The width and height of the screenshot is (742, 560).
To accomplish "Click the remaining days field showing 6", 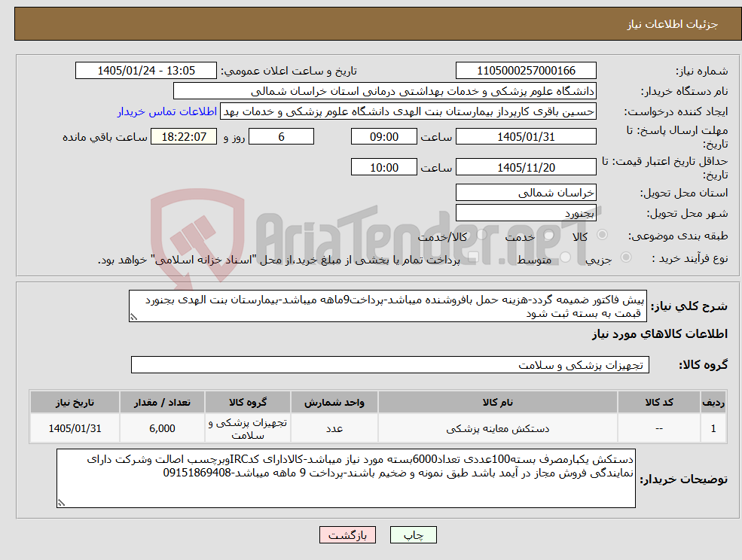I will tap(281, 137).
